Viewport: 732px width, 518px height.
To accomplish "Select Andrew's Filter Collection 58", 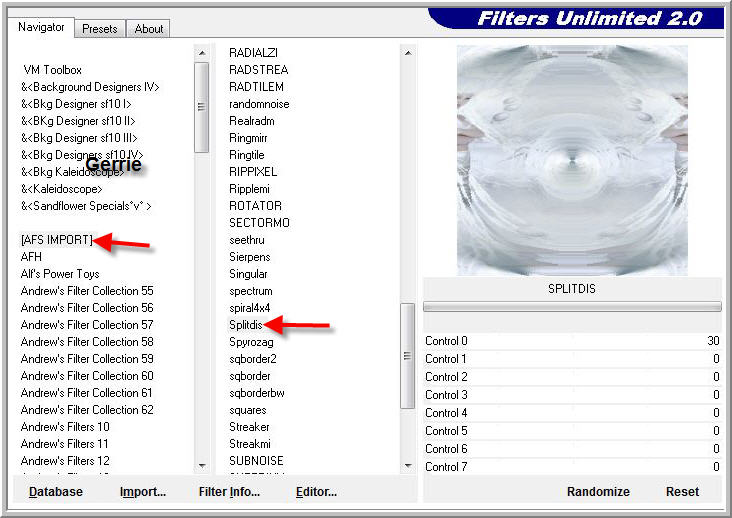I will [87, 342].
